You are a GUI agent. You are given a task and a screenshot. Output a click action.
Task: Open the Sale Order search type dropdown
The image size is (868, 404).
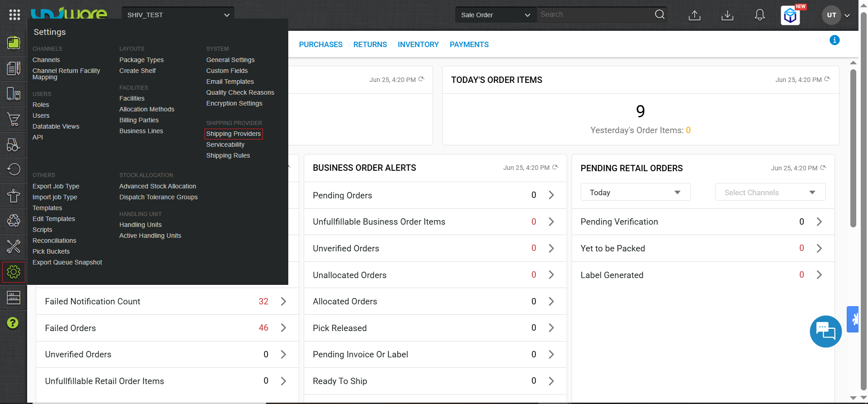tap(496, 15)
